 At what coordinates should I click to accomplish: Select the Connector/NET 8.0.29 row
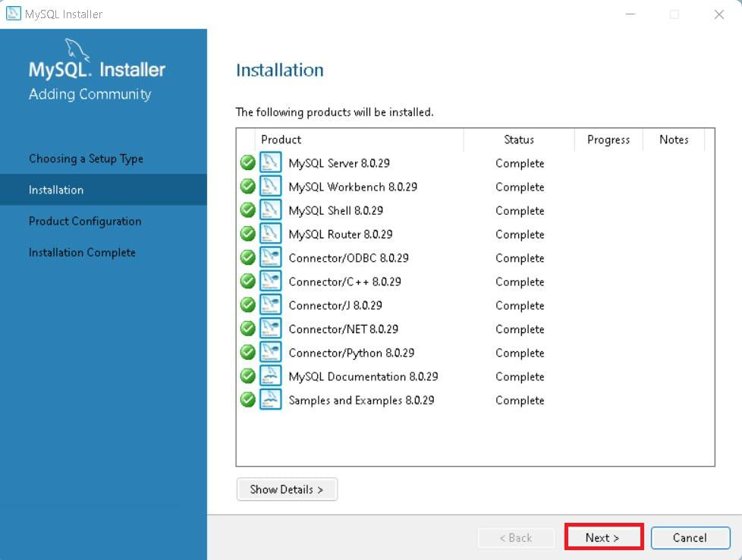pos(475,329)
